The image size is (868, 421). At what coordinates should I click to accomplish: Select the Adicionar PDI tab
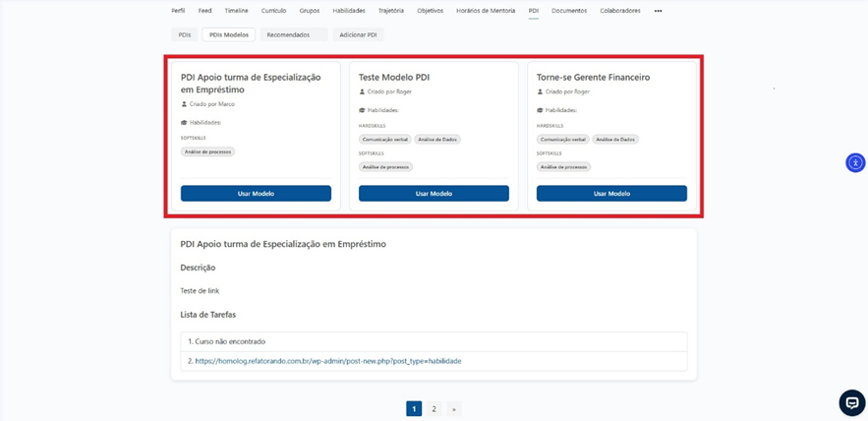(x=358, y=34)
